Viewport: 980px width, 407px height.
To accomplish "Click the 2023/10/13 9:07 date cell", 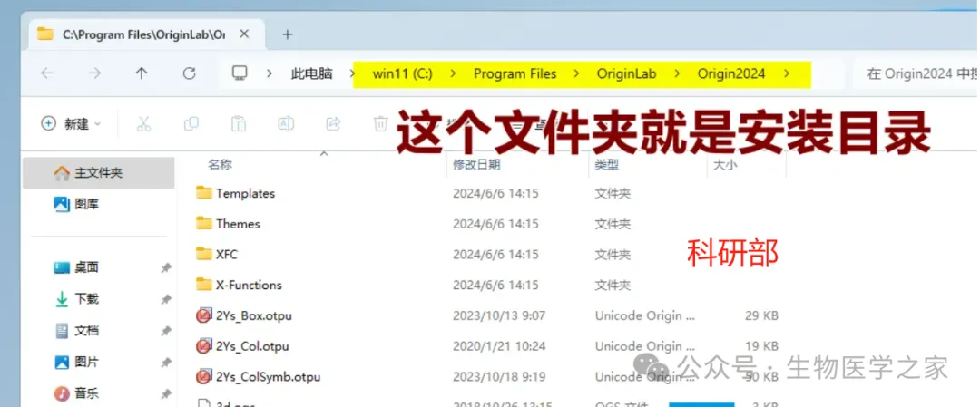I will pos(497,315).
